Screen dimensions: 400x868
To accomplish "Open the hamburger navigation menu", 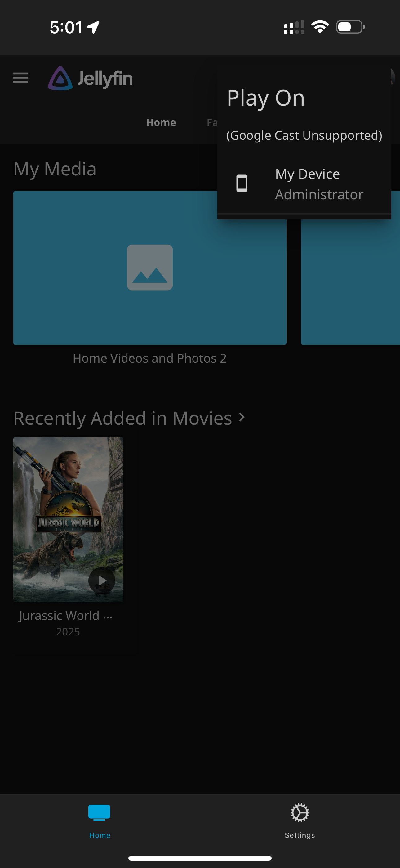I will point(20,78).
